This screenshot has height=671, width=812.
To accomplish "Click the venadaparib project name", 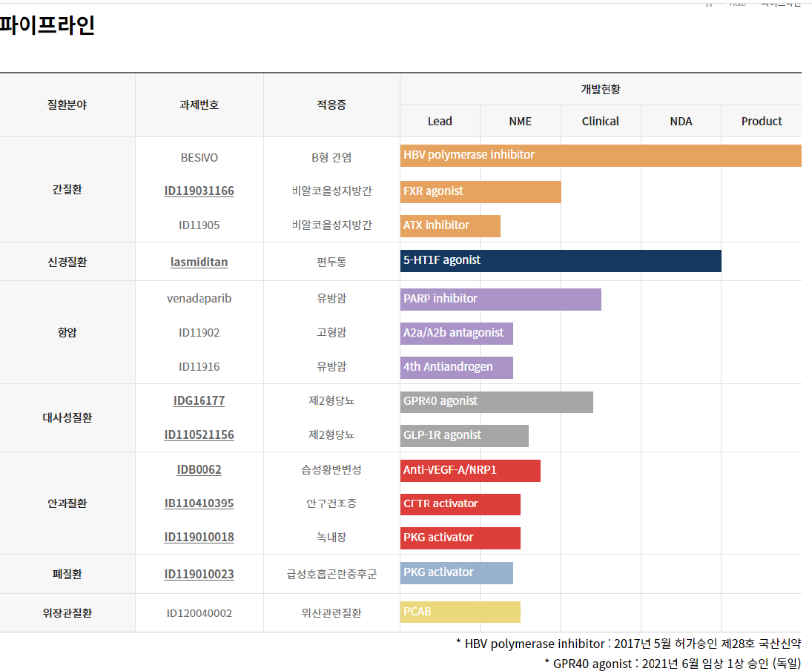I will tap(199, 298).
